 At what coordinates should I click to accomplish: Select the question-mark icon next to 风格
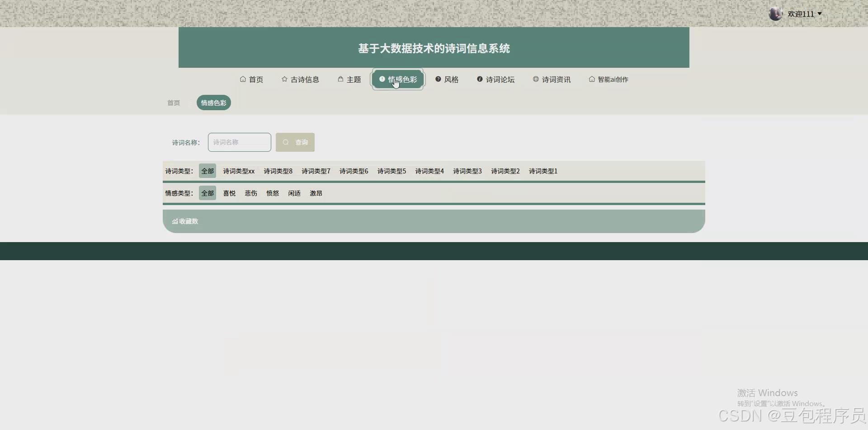click(x=439, y=79)
